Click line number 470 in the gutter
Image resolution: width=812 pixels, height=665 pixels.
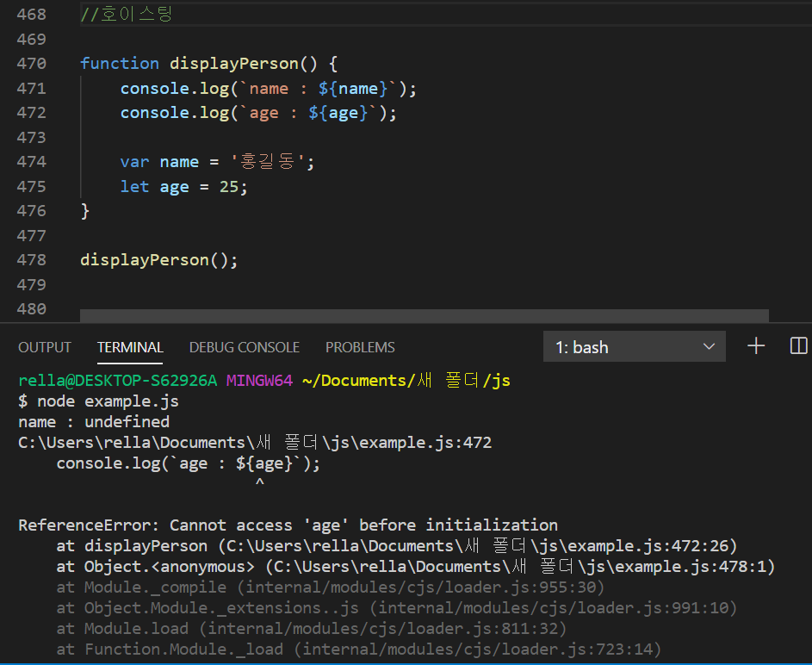[32, 64]
